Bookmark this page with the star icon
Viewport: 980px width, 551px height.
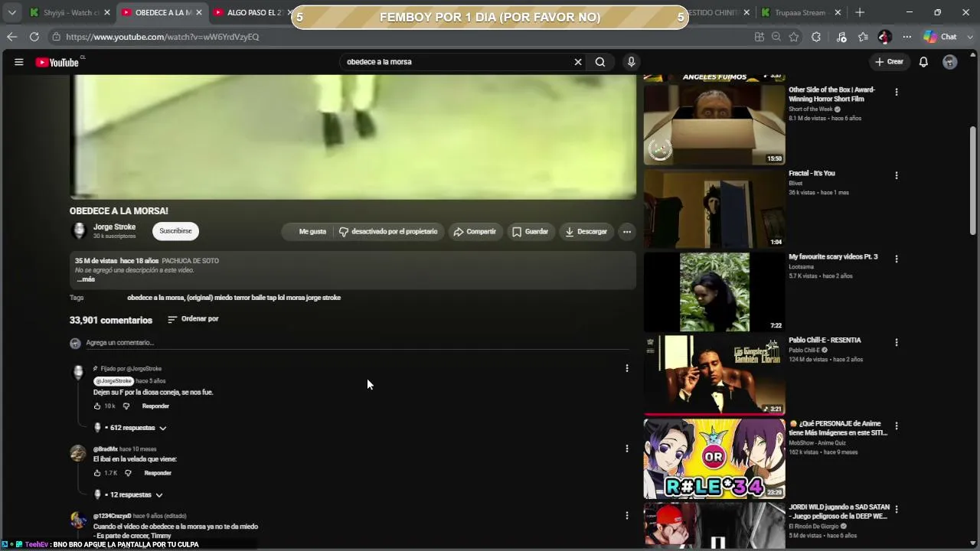(794, 37)
